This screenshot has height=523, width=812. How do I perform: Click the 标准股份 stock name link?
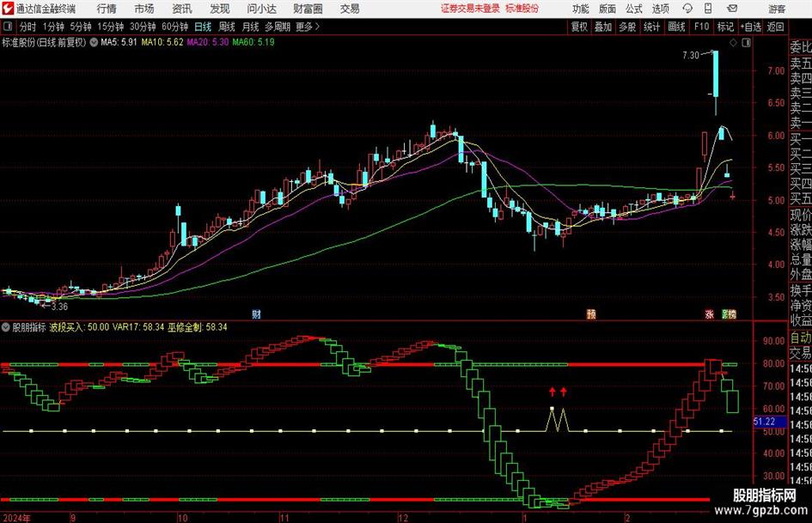pyautogui.click(x=522, y=9)
